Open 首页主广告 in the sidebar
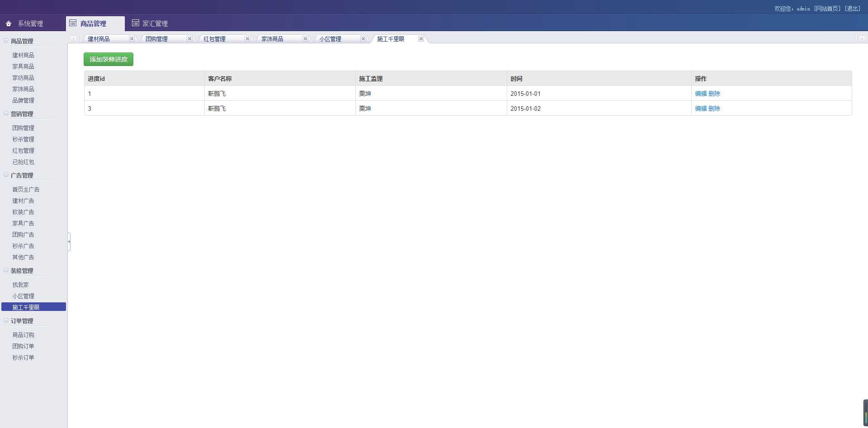Image resolution: width=868 pixels, height=428 pixels. (26, 189)
